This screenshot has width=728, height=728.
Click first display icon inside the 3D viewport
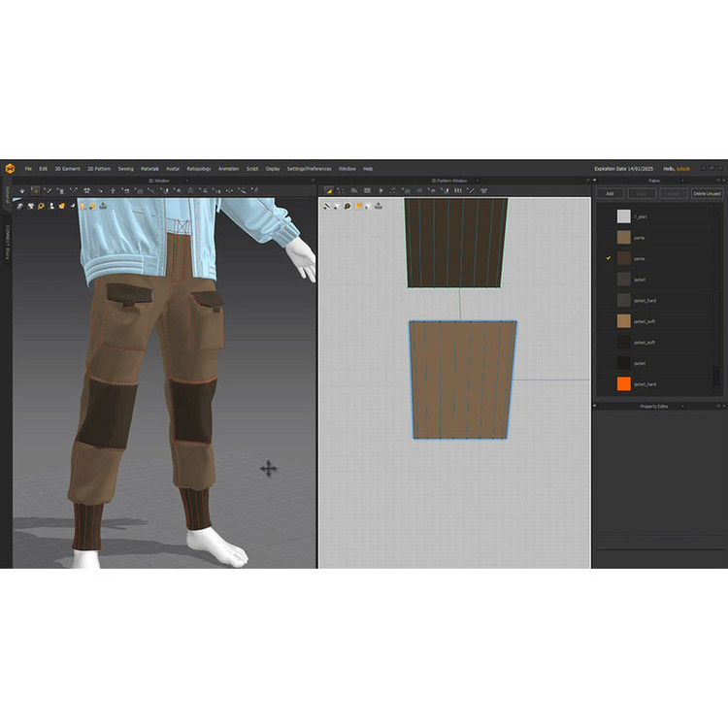(x=19, y=206)
